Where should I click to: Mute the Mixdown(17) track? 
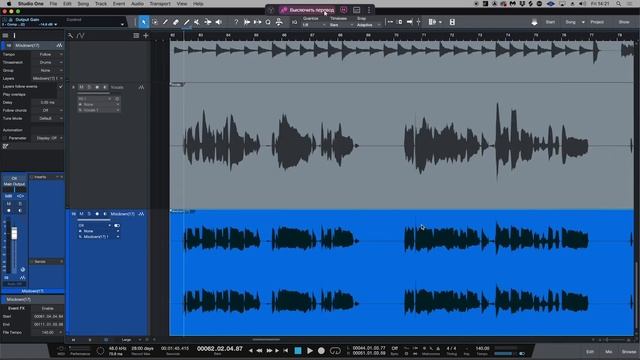point(81,214)
